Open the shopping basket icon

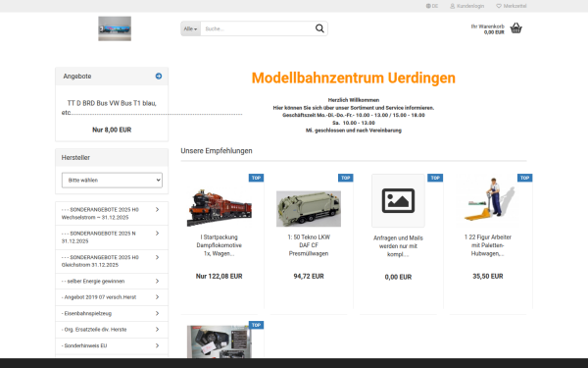click(x=516, y=28)
